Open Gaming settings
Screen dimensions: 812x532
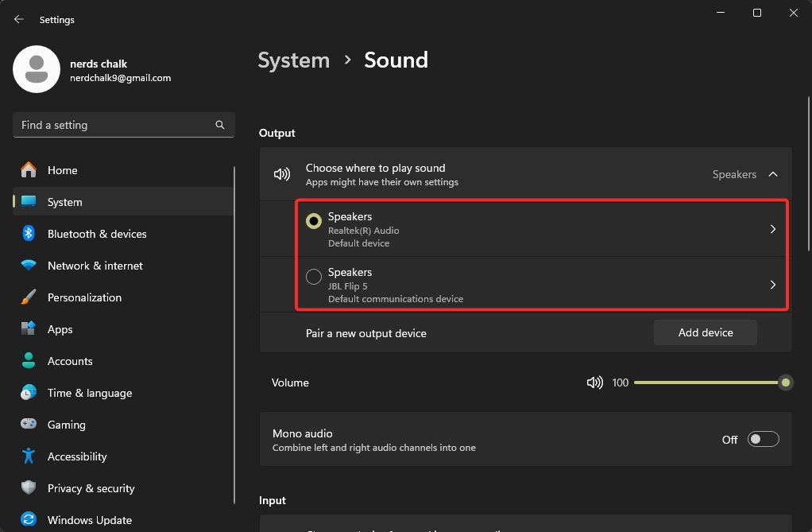pos(68,425)
